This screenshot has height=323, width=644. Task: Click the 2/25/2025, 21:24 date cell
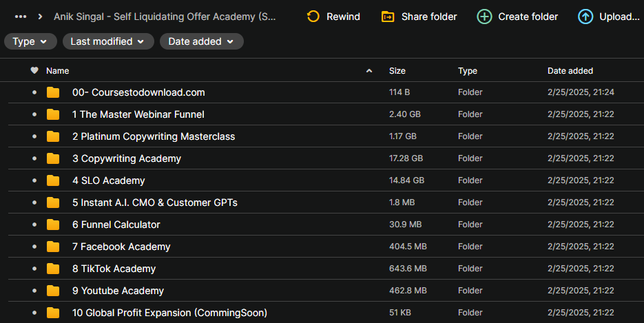tap(581, 92)
